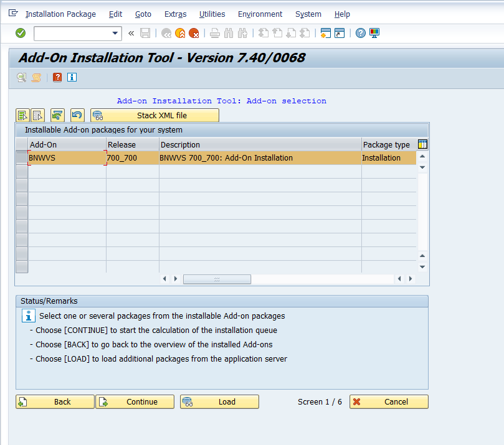Click the Print icon
The width and height of the screenshot is (504, 445).
[214, 33]
